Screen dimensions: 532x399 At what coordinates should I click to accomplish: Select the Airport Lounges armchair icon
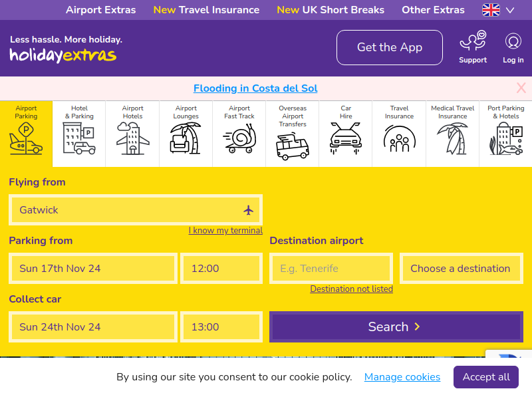[x=186, y=138]
